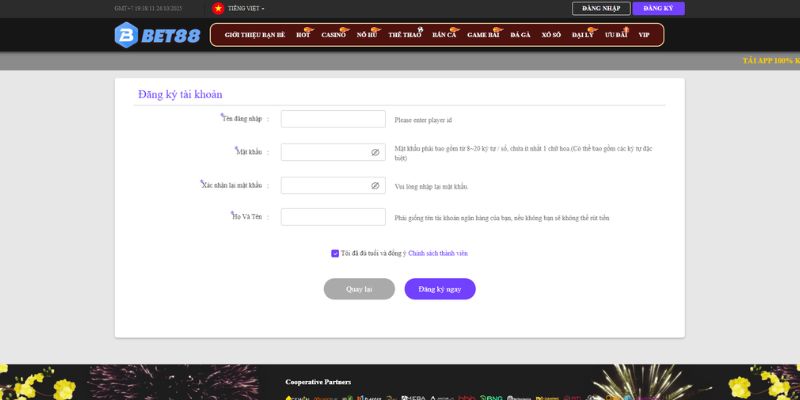Focus the Tên đăng nhập input field
The image size is (800, 400).
[333, 119]
